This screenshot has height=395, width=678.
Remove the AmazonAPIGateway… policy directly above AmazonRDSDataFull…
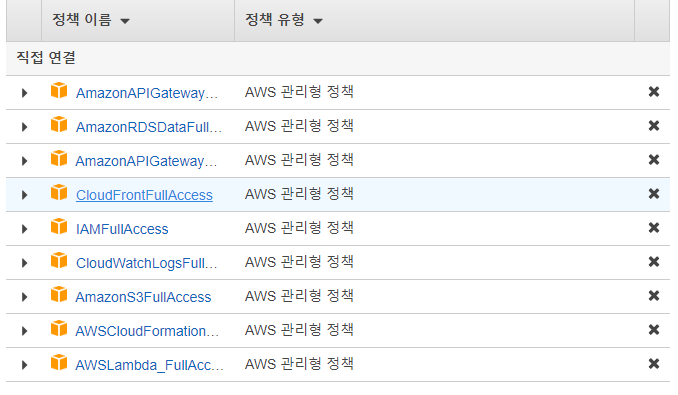point(654,92)
